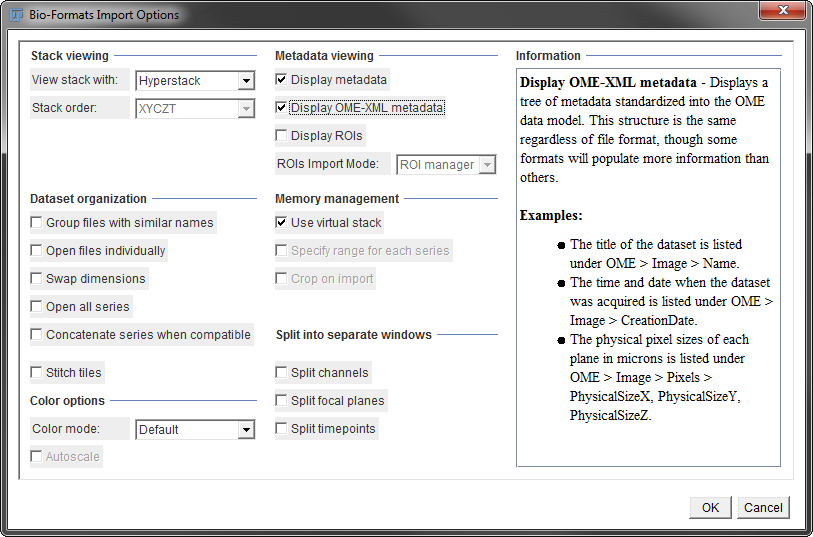Tick the Split timepoints checkbox
Screen dimensions: 813x537
tap(282, 429)
